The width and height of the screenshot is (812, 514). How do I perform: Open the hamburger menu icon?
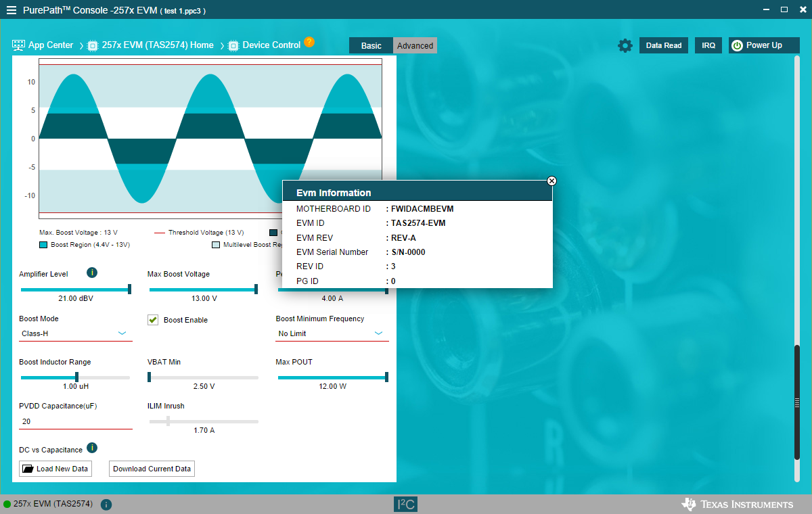(12, 10)
